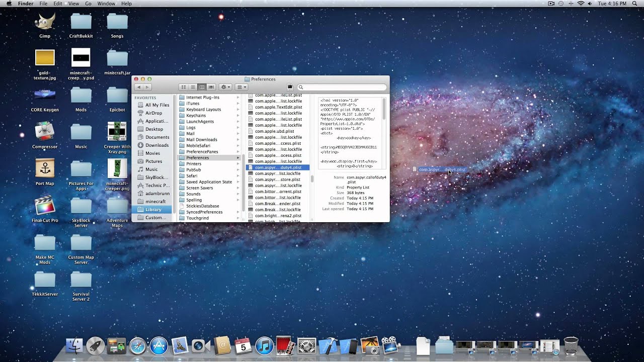Image resolution: width=644 pixels, height=362 pixels.
Task: Open the View menu
Action: [73, 4]
